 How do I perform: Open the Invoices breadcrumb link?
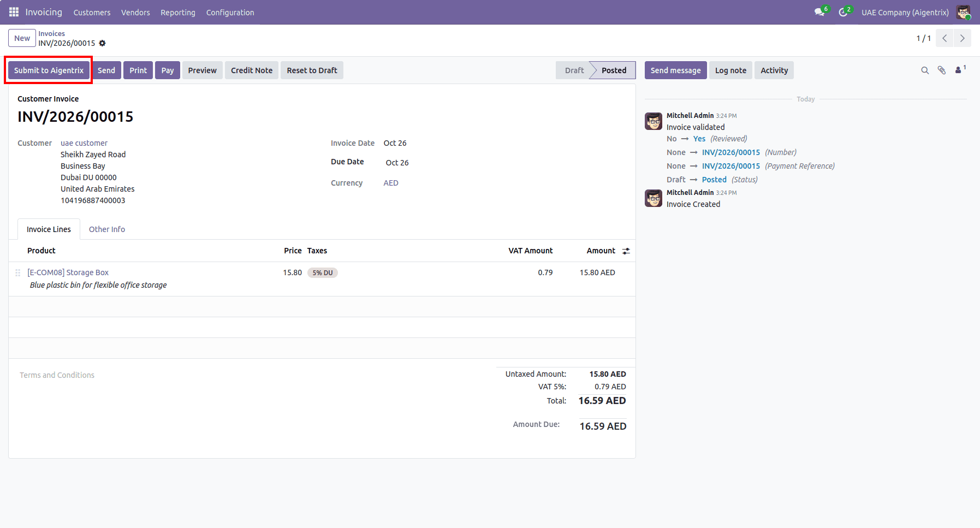(51, 33)
